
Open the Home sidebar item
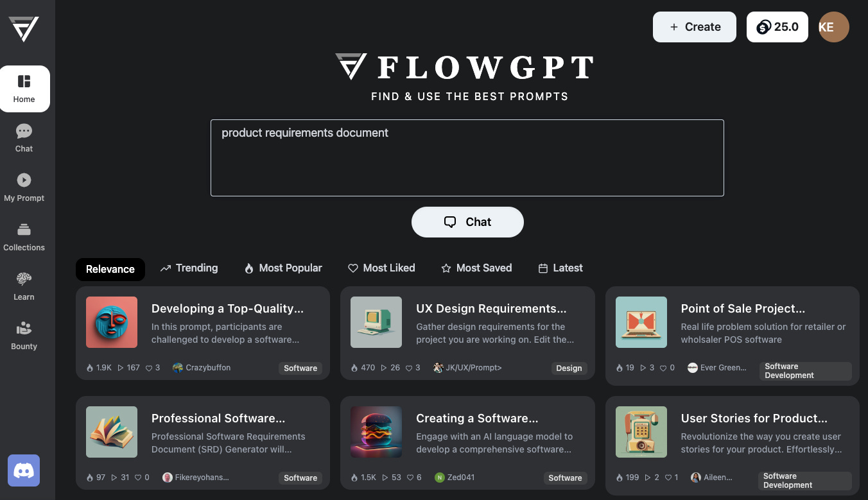point(24,89)
